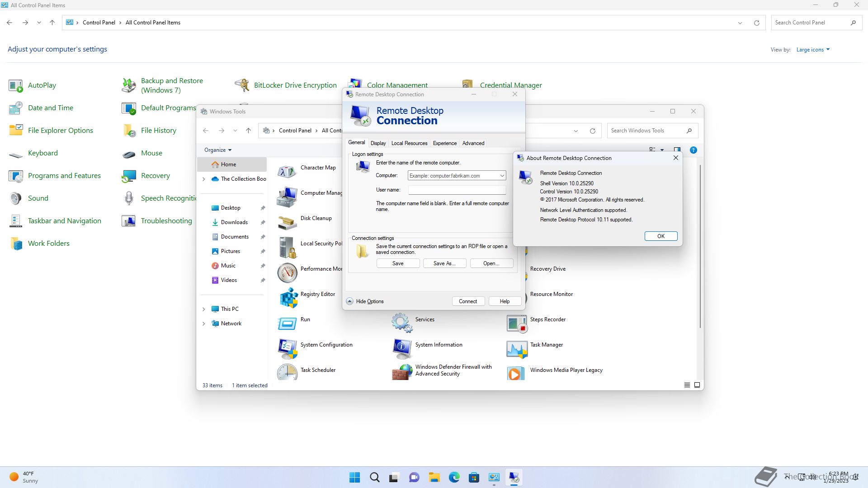Image resolution: width=868 pixels, height=488 pixels.
Task: Open Microsoft Edge from taskbar
Action: 454,477
